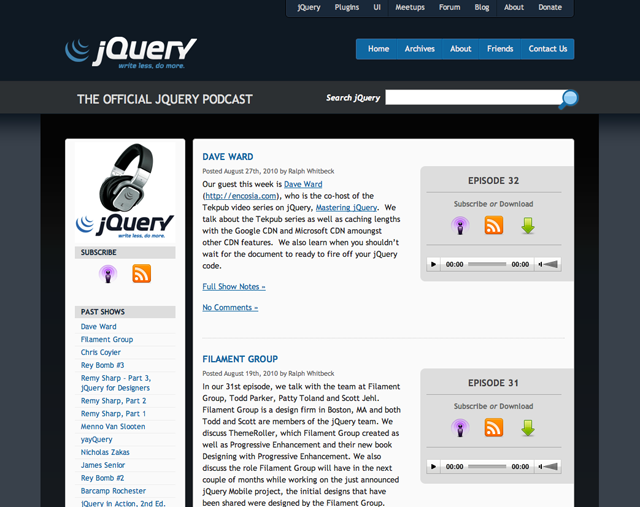Select Rey Bomb #3 in Past Shows
This screenshot has height=507, width=640.
[x=102, y=365]
